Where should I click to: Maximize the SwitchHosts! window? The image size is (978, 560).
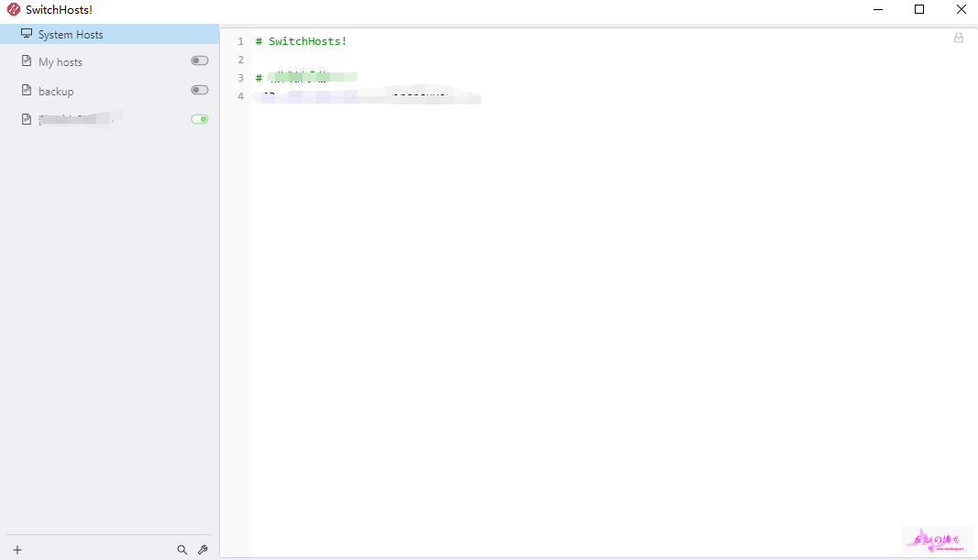(919, 9)
